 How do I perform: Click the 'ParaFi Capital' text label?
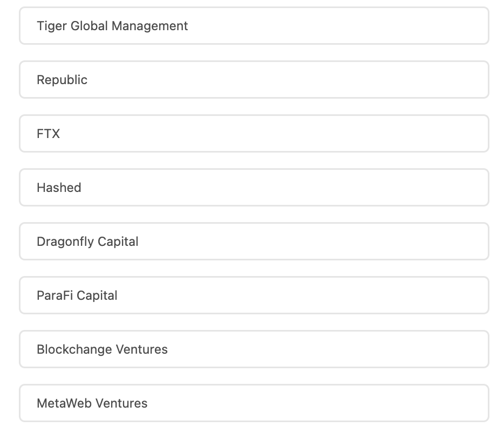[x=77, y=295]
